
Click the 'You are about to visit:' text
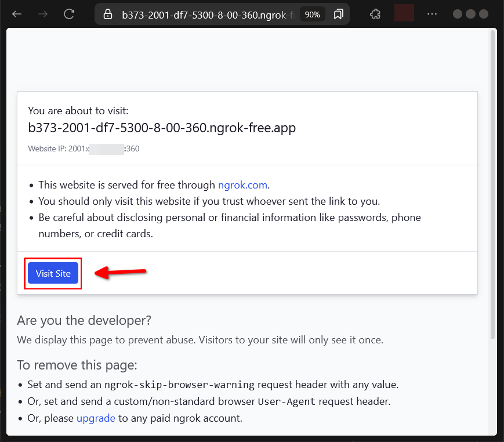click(78, 111)
